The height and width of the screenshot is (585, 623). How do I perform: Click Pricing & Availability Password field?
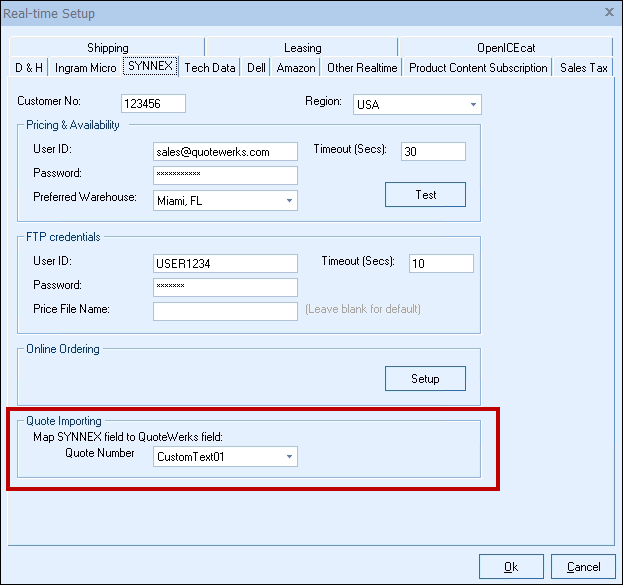click(225, 175)
